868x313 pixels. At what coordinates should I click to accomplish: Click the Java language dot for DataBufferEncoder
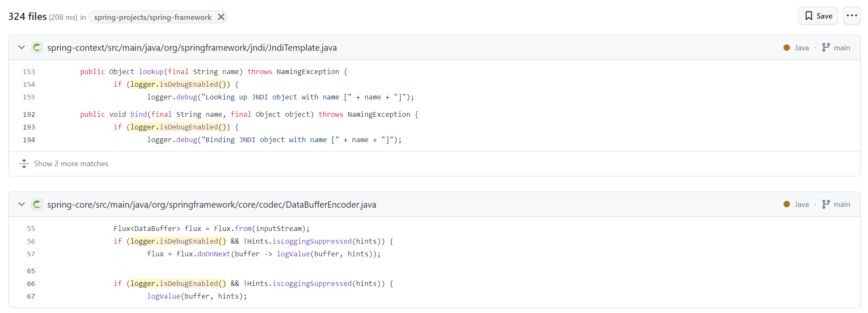point(786,204)
